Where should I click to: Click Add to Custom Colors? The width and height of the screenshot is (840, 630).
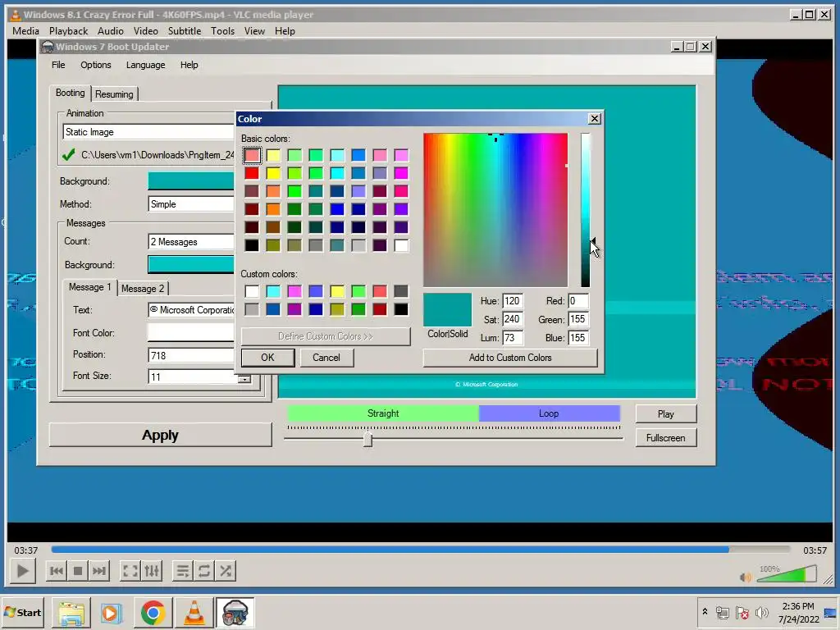510,358
